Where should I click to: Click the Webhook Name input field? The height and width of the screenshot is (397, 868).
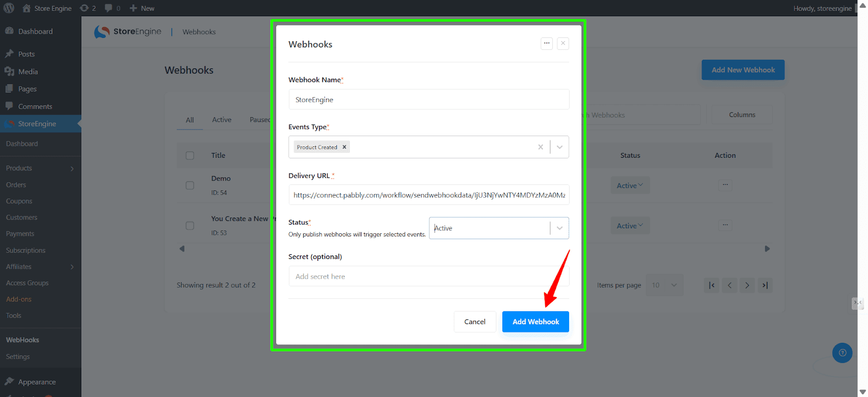pos(429,100)
